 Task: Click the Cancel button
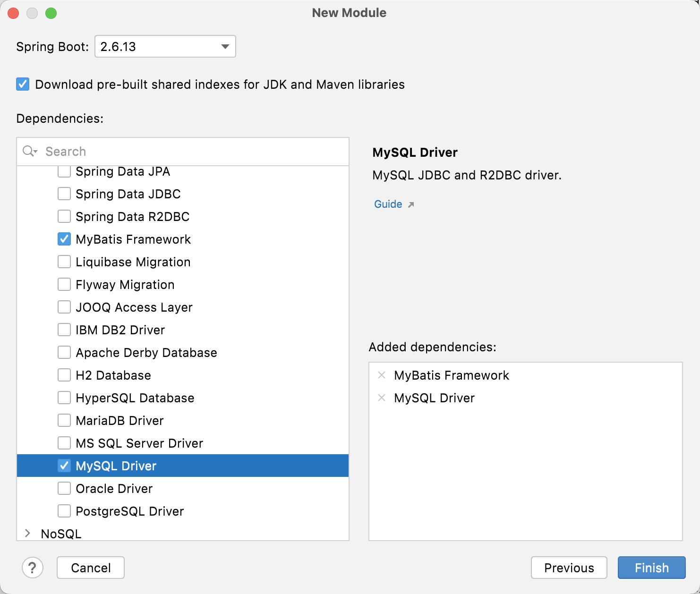(x=91, y=568)
